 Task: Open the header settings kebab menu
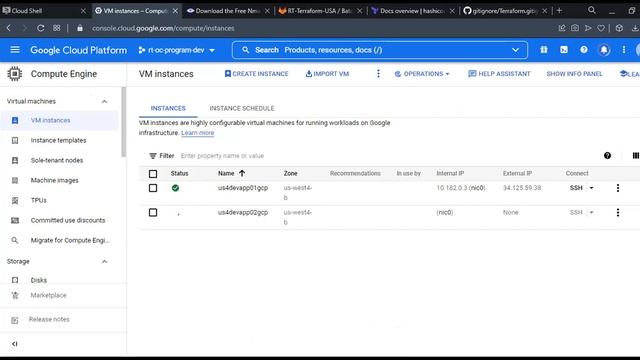click(624, 50)
